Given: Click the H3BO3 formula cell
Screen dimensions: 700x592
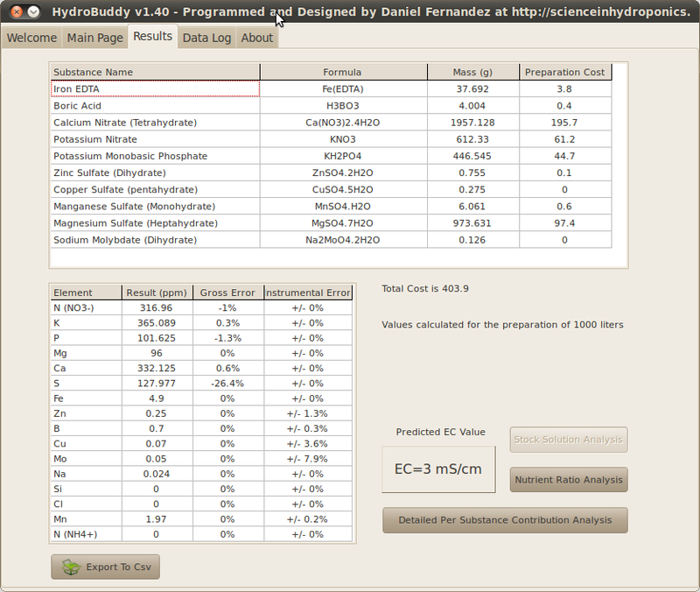Looking at the screenshot, I should [x=343, y=106].
